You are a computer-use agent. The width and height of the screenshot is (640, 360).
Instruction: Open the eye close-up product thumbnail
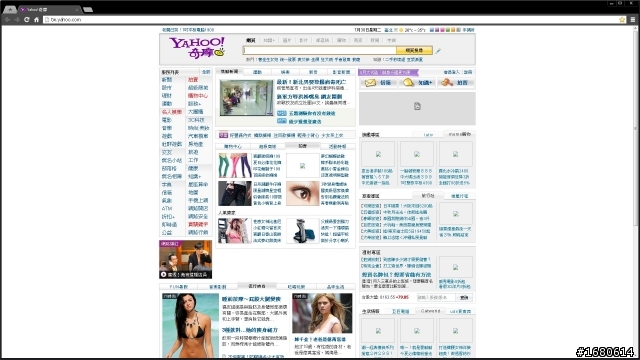(x=302, y=193)
